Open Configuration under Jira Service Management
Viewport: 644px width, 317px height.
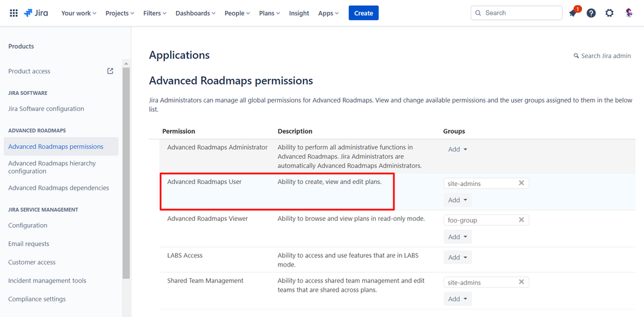tap(28, 225)
